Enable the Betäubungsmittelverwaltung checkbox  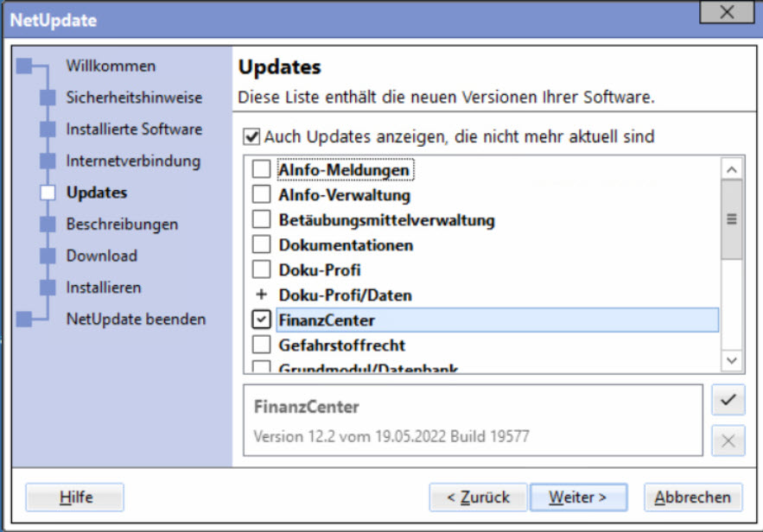(261, 220)
